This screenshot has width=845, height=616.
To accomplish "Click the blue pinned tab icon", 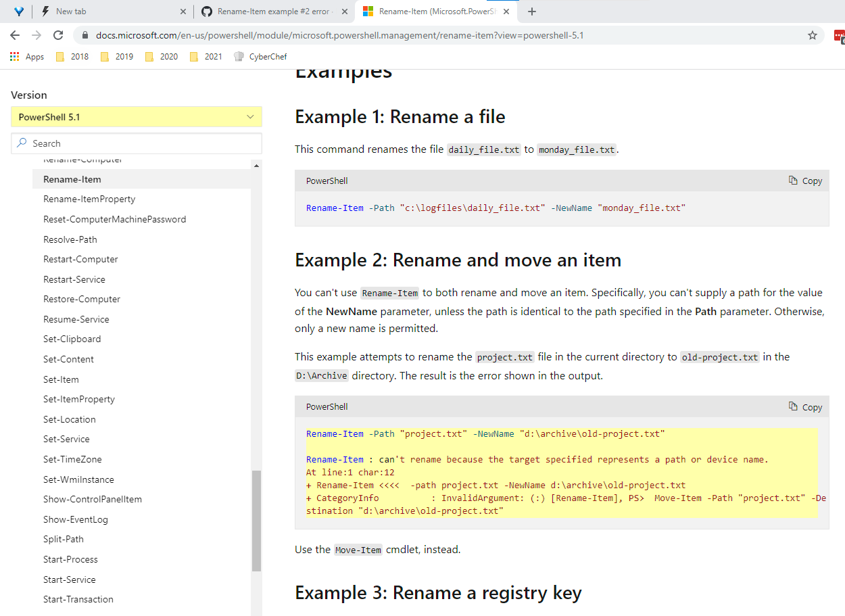I will click(x=19, y=11).
